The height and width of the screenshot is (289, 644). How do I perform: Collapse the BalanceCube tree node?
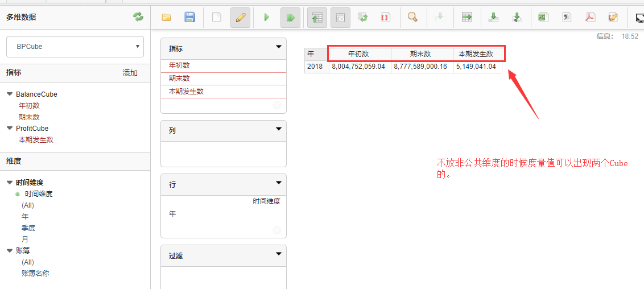pyautogui.click(x=10, y=94)
